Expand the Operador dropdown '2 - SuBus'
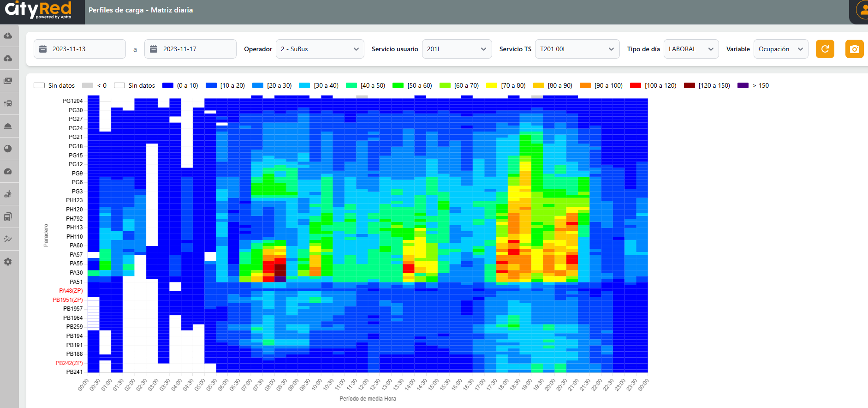 click(320, 49)
